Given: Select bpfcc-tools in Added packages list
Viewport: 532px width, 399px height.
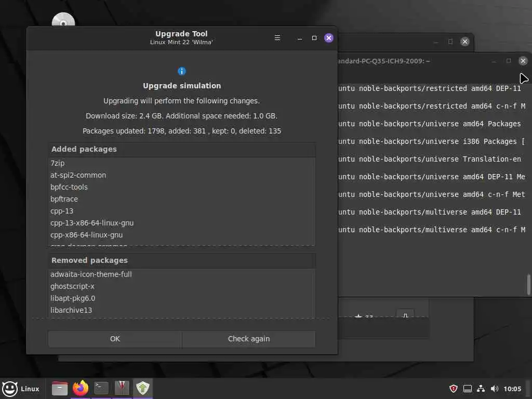Looking at the screenshot, I should pyautogui.click(x=182, y=187).
